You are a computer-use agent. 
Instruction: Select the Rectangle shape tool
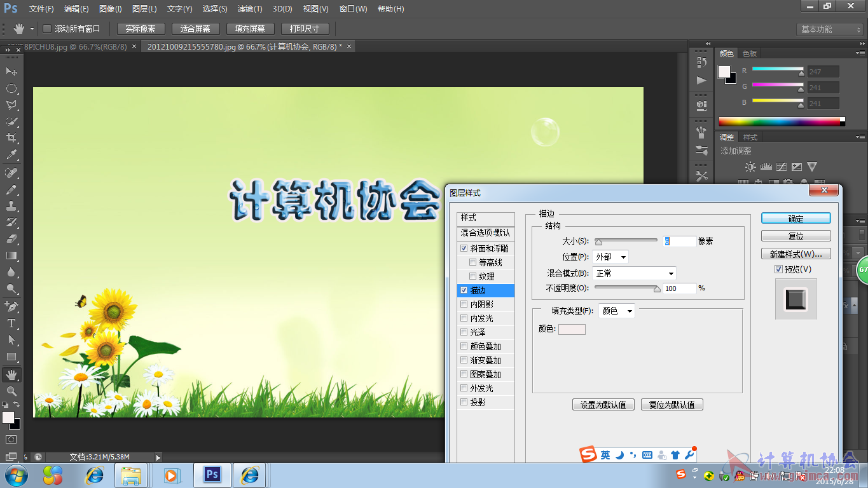click(x=11, y=356)
